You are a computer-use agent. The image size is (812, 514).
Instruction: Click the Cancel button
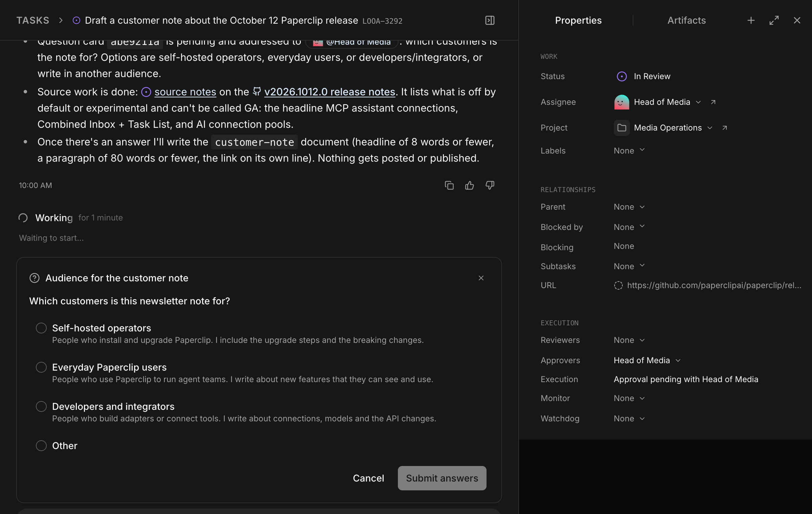click(368, 478)
